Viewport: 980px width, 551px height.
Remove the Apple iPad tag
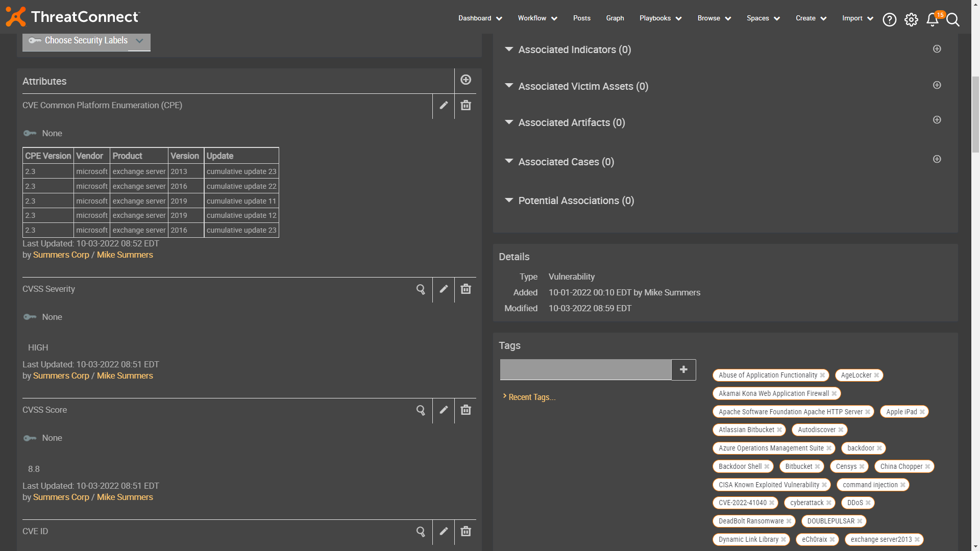(922, 412)
